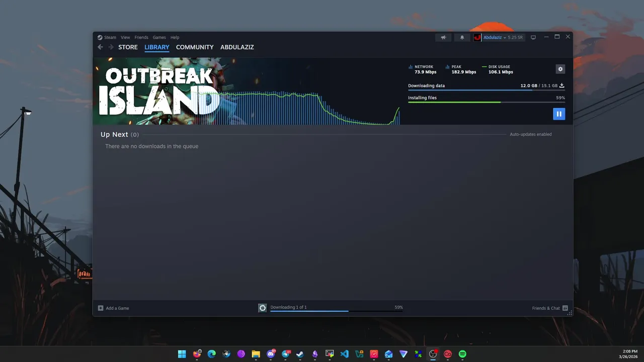Click the Downloading data progress bar
The width and height of the screenshot is (644, 362).
pos(487,90)
